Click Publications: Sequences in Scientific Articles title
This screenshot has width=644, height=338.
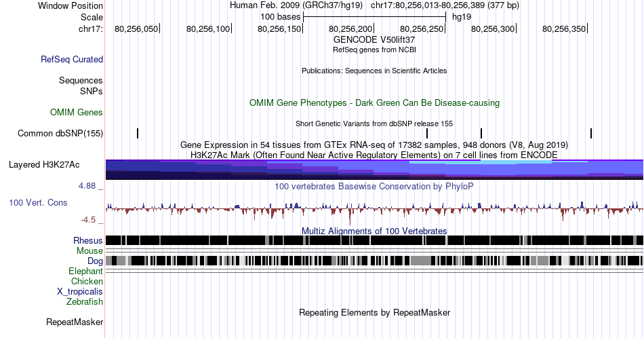[x=374, y=71]
